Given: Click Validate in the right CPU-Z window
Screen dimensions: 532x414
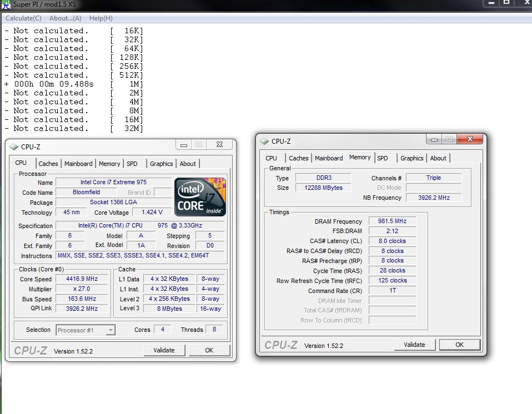Looking at the screenshot, I should pos(415,345).
